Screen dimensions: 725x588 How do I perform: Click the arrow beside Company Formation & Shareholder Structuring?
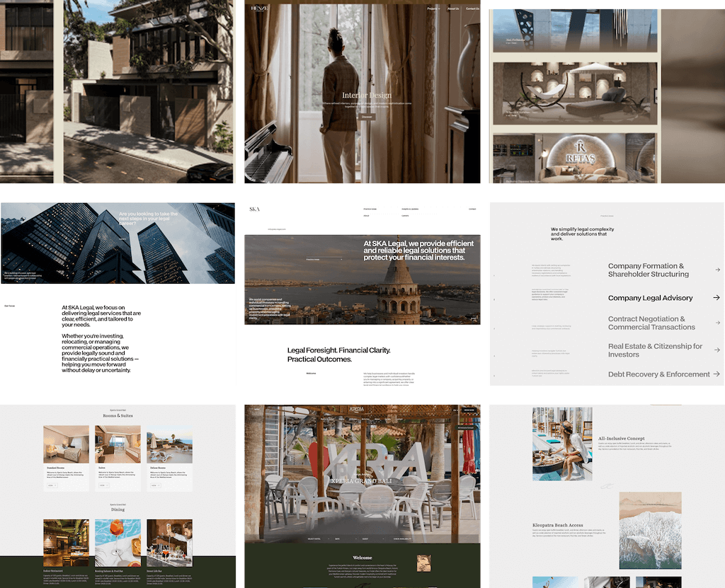coord(718,270)
